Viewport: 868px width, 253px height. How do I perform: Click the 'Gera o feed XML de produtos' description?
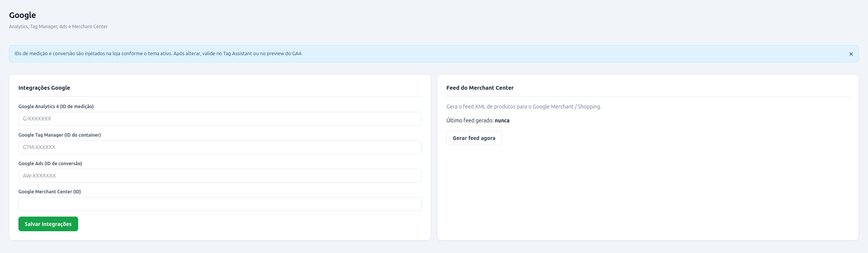click(x=524, y=107)
